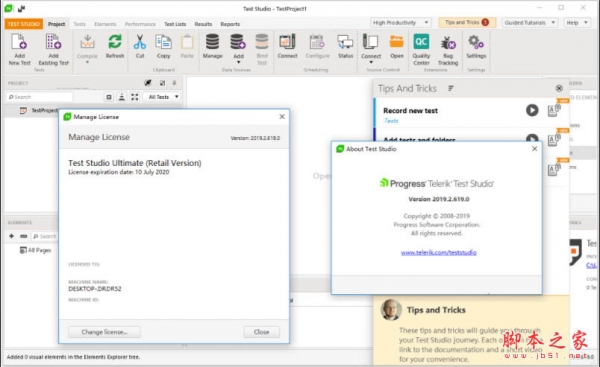
Task: Open the Guided Tutorials dropdown
Action: [530, 23]
